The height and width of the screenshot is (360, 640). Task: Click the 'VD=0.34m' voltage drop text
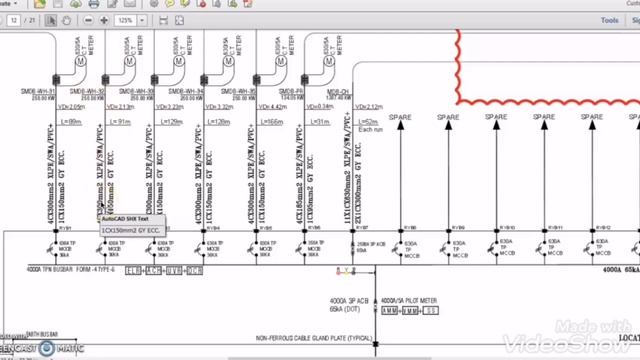320,107
